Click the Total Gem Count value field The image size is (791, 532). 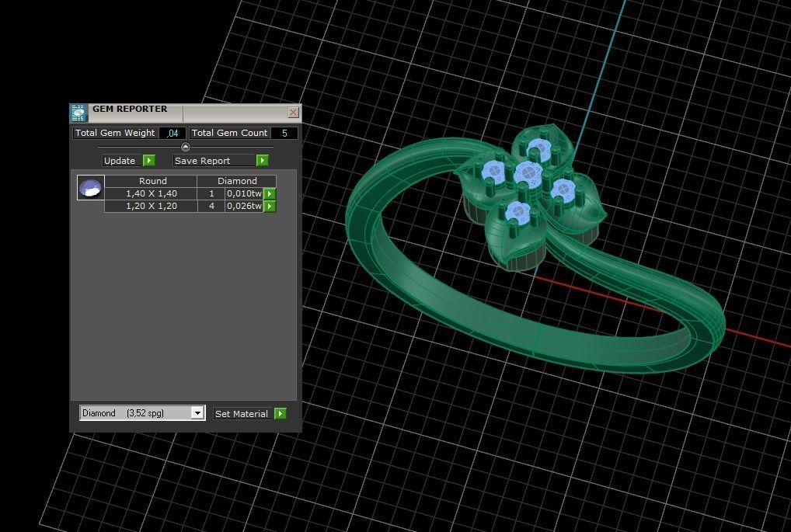coord(284,133)
